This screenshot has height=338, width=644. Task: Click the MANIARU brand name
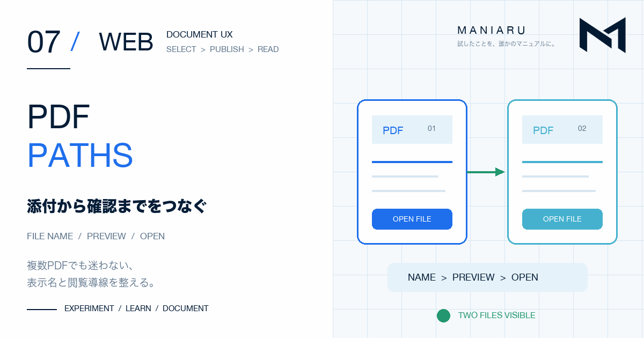pyautogui.click(x=491, y=31)
